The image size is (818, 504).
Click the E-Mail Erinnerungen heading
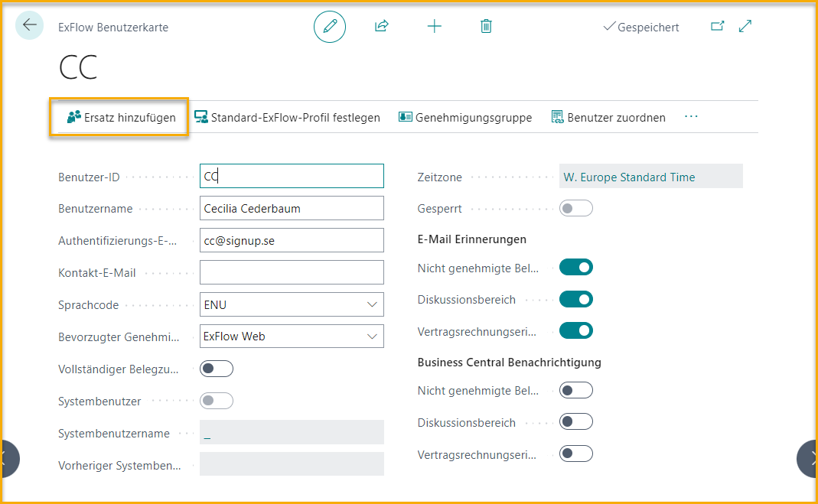471,239
